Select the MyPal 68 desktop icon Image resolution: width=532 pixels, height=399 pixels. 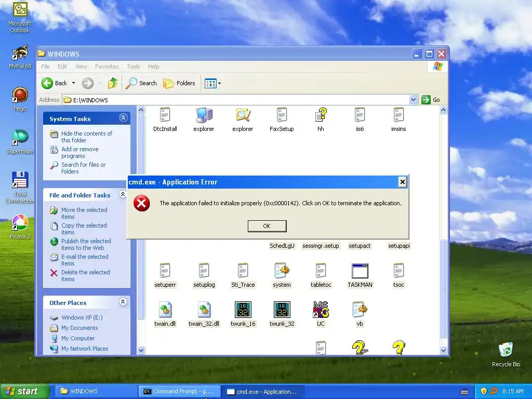pyautogui.click(x=20, y=52)
